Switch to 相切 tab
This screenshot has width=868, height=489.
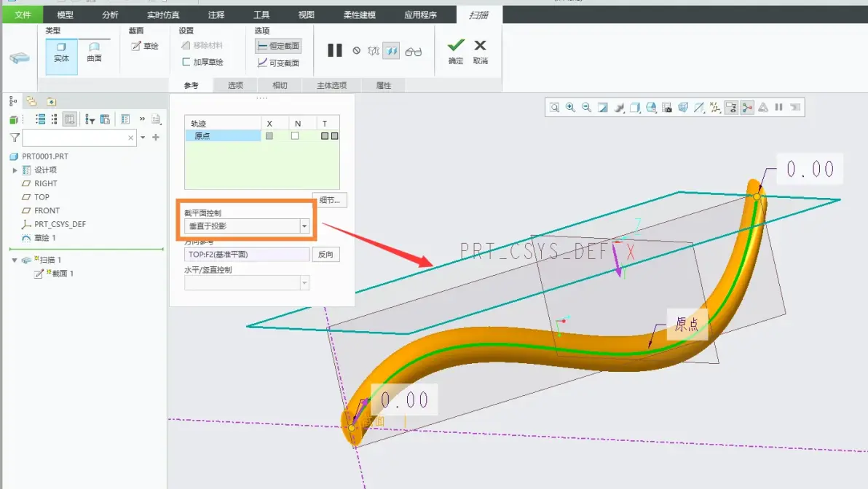[280, 85]
